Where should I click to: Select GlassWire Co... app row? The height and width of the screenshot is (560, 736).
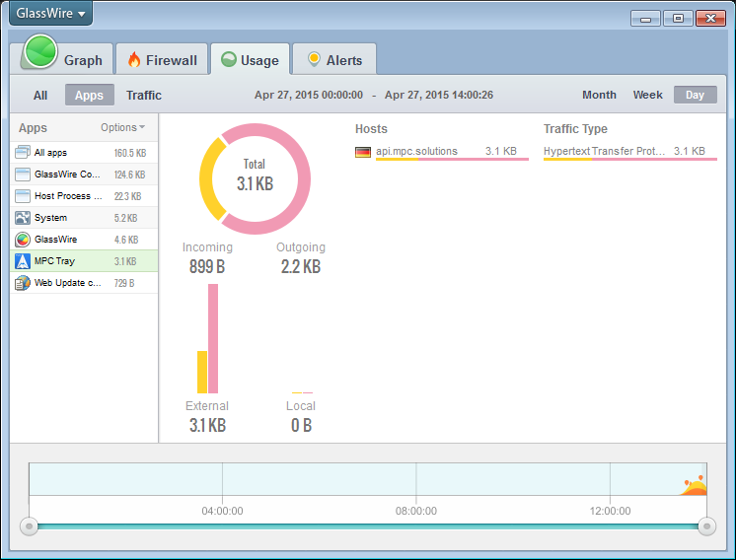click(84, 174)
